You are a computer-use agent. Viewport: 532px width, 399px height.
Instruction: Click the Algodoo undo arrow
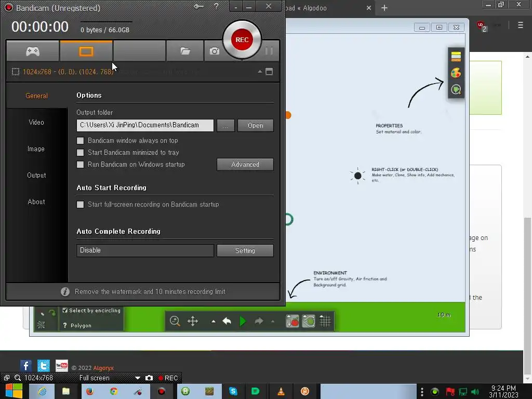click(x=227, y=321)
